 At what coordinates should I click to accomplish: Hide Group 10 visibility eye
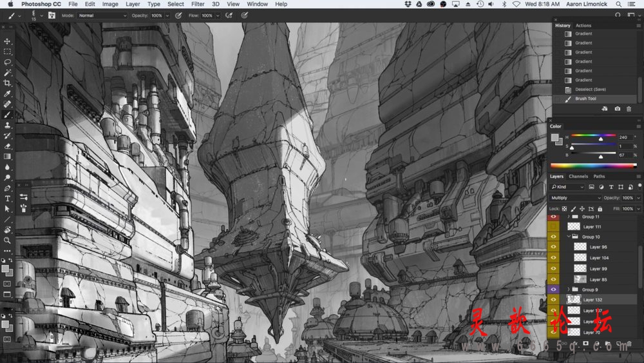(553, 237)
